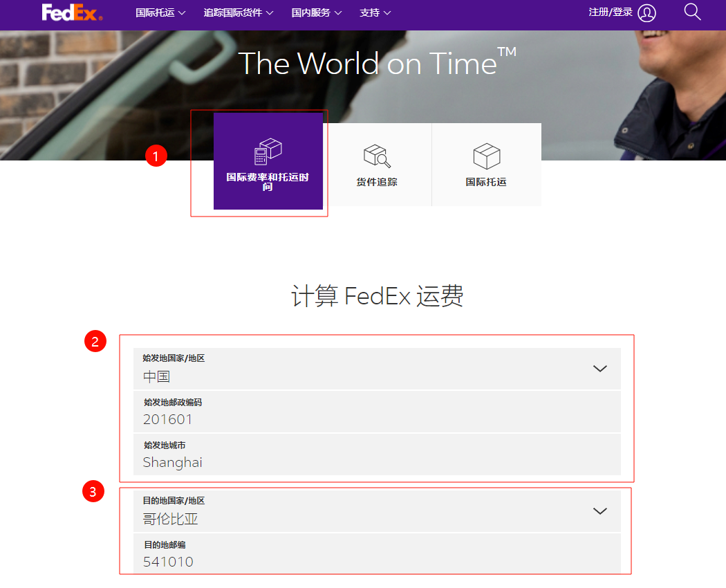
Task: Open the 追踪国际货件 menu
Action: [x=239, y=13]
